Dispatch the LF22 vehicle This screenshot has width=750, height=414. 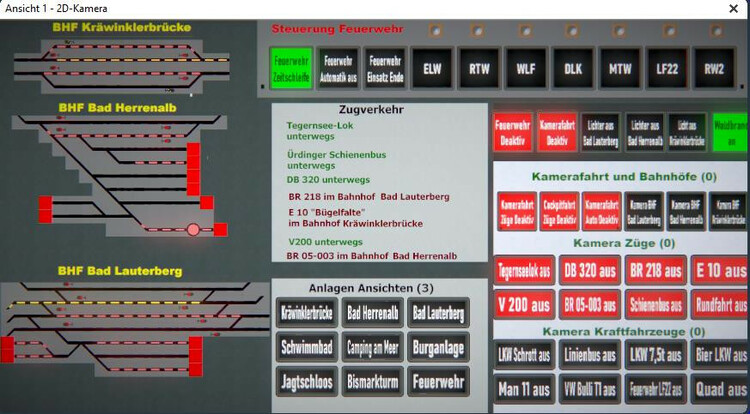click(x=667, y=68)
